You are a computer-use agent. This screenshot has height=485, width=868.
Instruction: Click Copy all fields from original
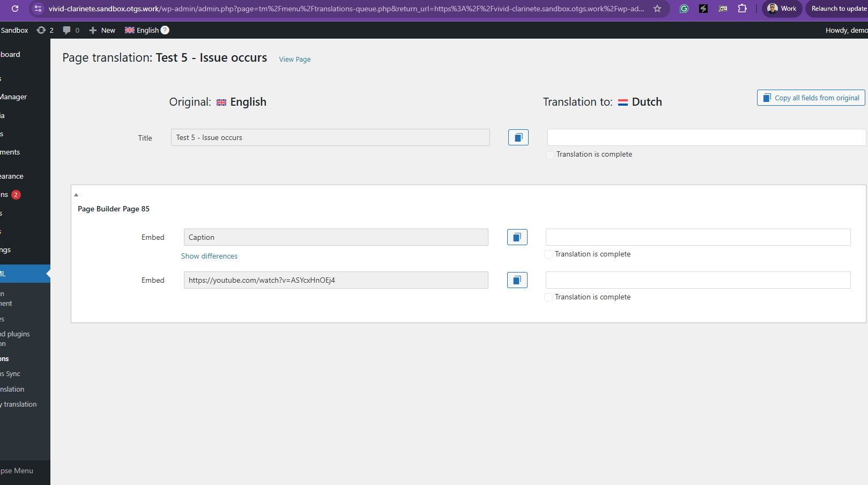(811, 98)
